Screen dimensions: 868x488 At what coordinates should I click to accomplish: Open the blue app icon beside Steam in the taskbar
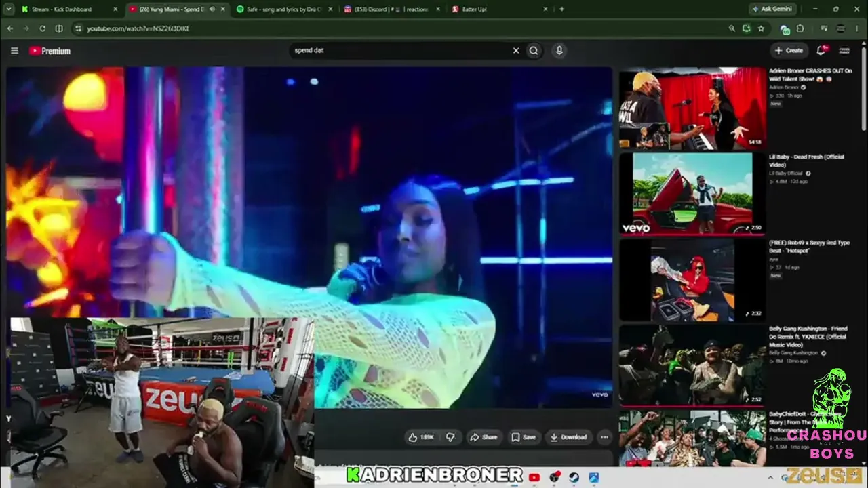[593, 478]
